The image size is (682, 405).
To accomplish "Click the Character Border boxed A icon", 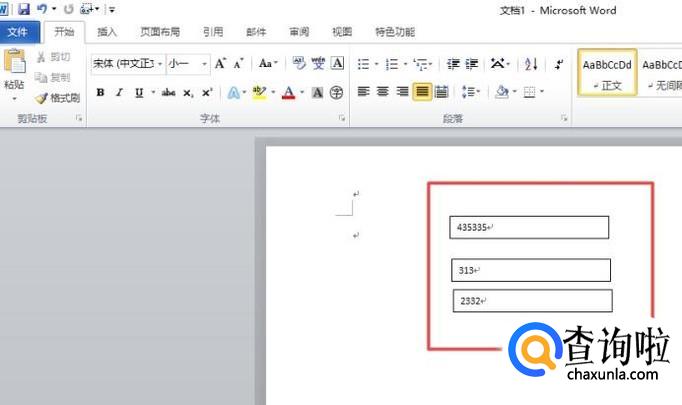I will 338,64.
